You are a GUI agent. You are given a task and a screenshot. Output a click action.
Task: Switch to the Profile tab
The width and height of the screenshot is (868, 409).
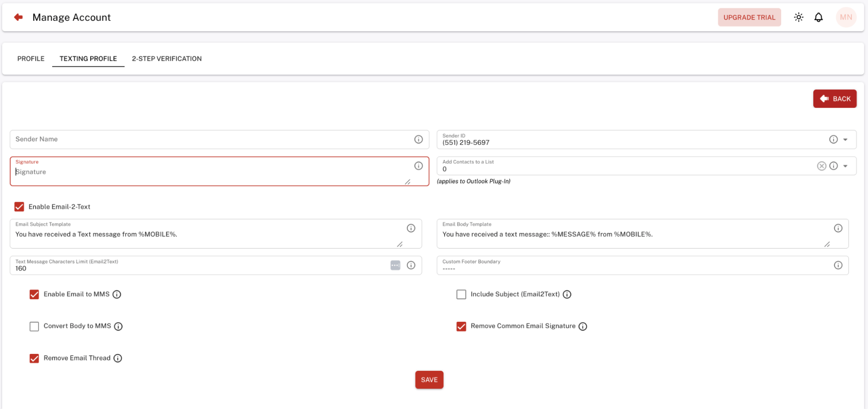(x=31, y=59)
